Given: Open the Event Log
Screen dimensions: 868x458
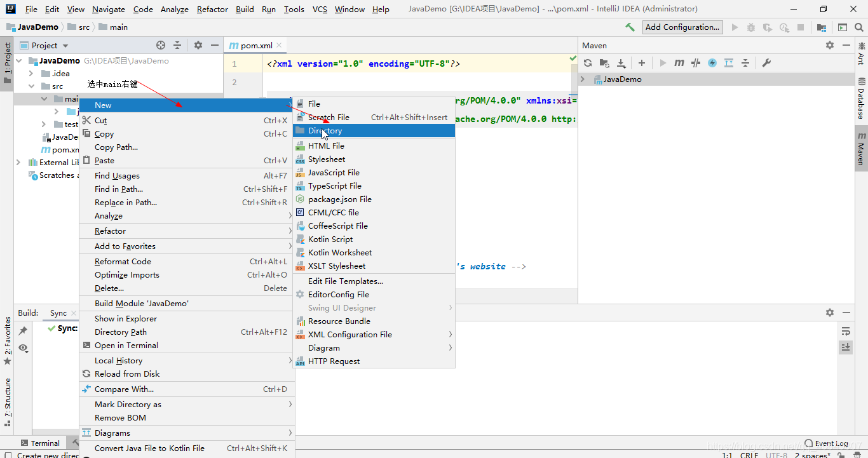Looking at the screenshot, I should (x=826, y=443).
